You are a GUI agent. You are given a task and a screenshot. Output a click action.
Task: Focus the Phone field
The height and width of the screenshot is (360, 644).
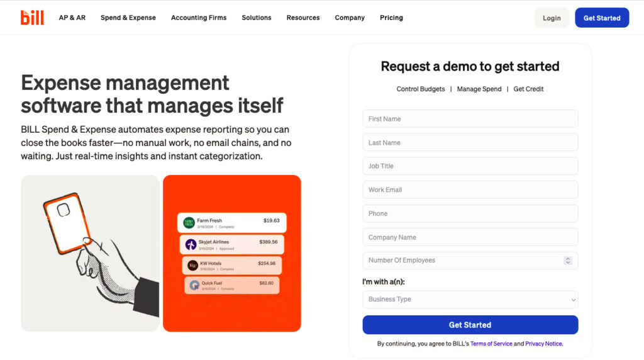point(470,214)
